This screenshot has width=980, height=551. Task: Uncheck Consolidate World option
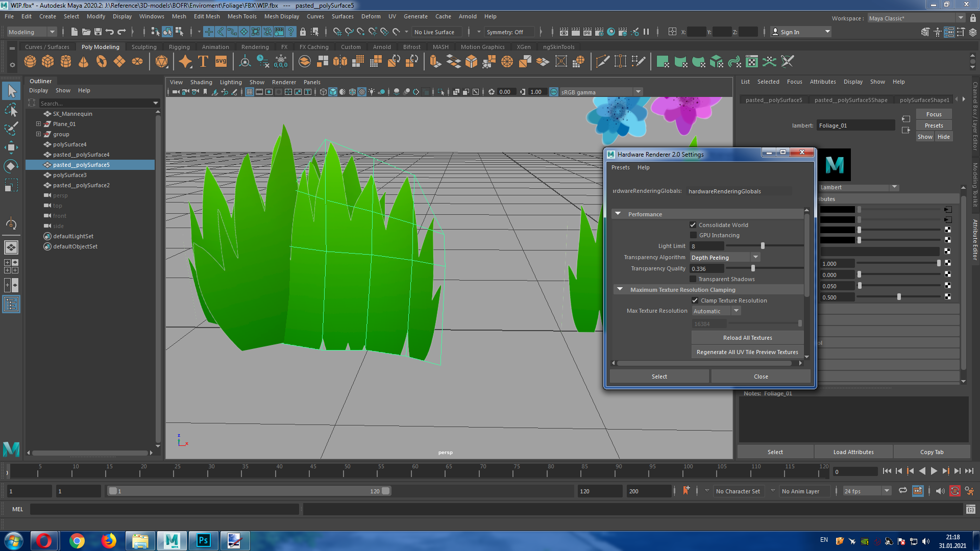693,225
